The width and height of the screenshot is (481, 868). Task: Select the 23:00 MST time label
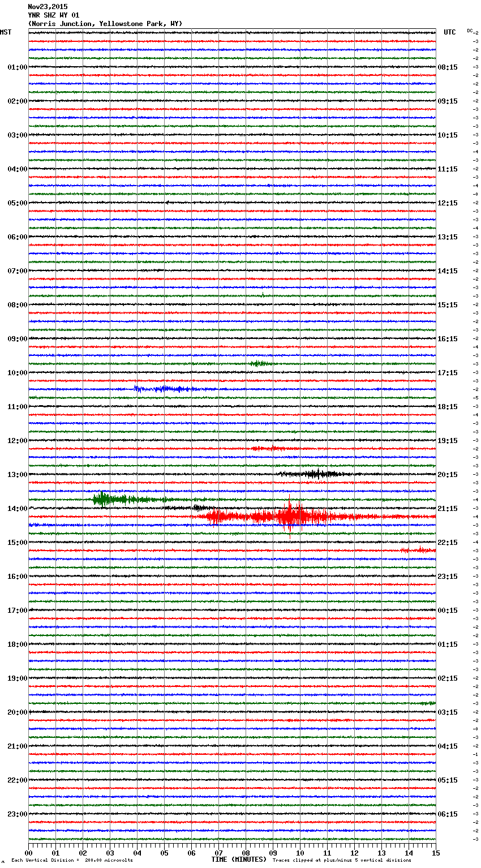click(x=17, y=814)
